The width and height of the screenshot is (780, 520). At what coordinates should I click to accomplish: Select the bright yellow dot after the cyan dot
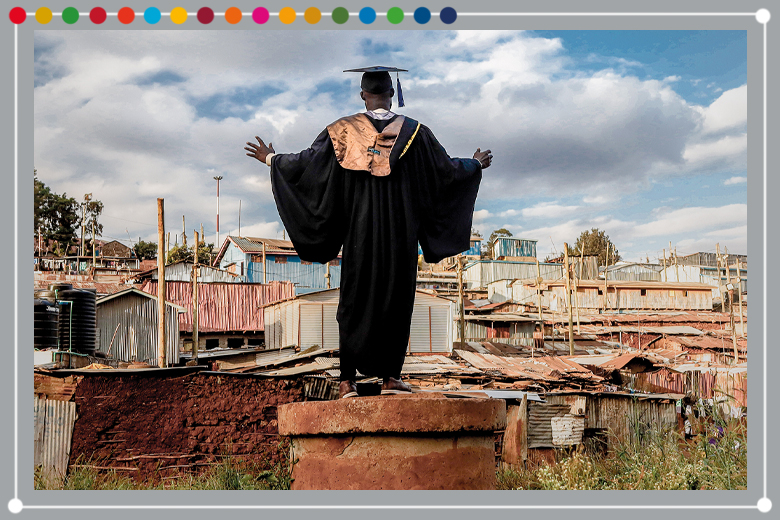tap(179, 15)
